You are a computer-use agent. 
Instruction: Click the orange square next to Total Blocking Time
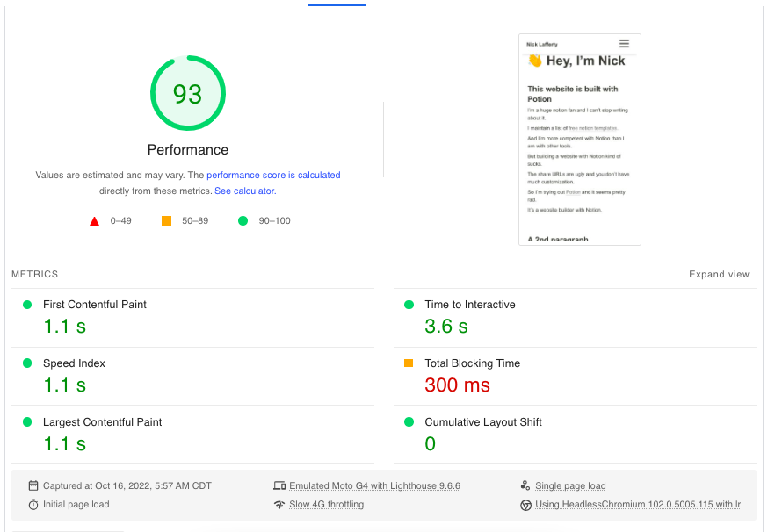[409, 363]
